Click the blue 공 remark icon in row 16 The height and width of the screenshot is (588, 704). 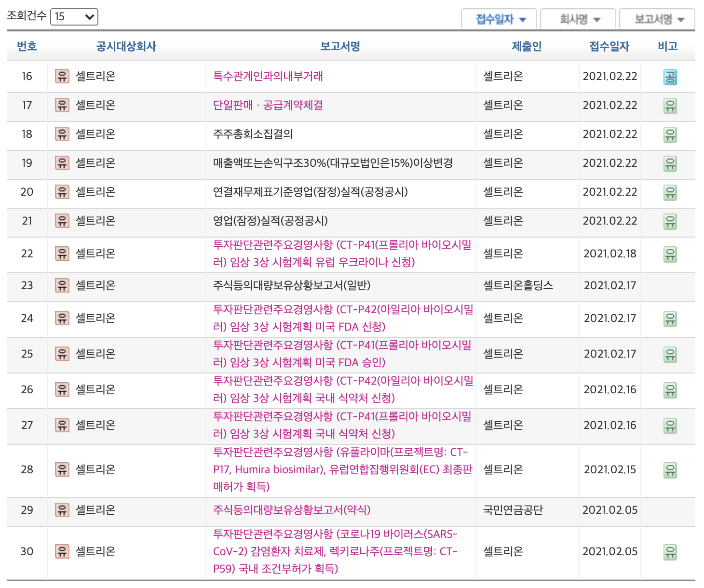click(670, 77)
